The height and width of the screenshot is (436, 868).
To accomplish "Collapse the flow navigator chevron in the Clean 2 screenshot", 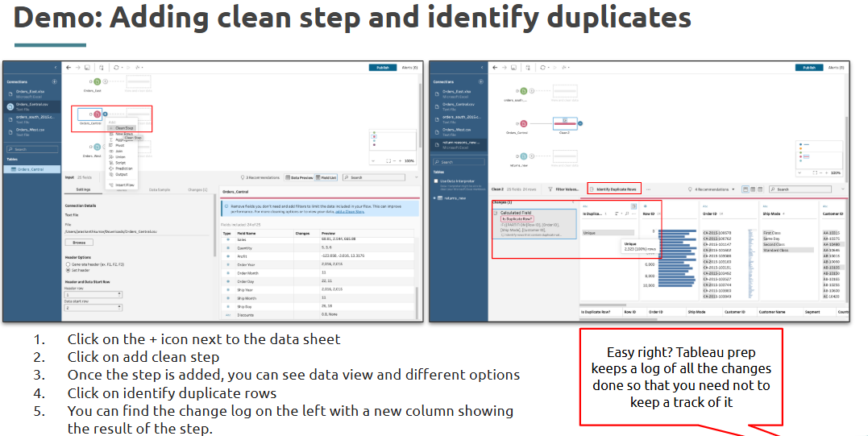I will coord(799,172).
